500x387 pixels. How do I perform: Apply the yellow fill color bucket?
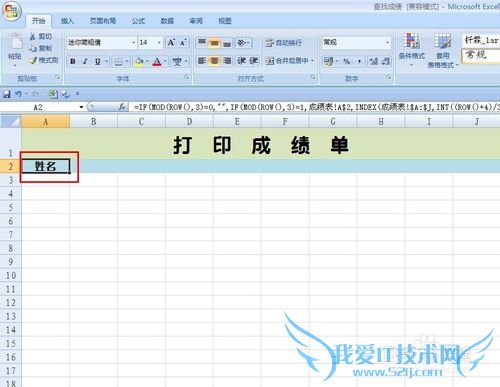[x=139, y=62]
